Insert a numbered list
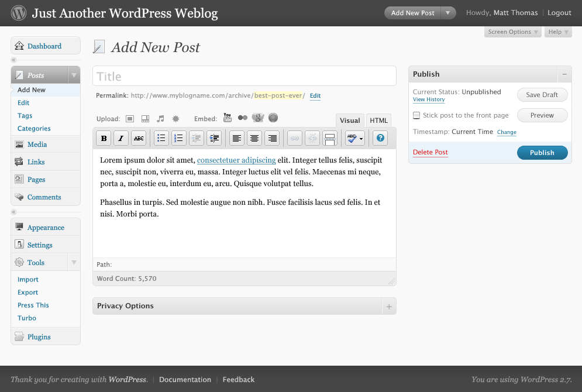 [x=178, y=138]
